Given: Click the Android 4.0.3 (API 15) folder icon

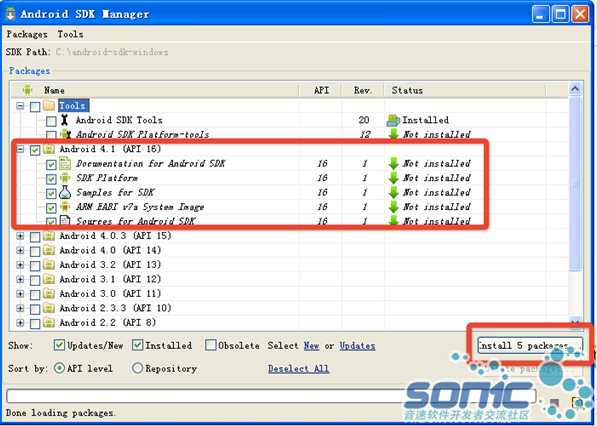Looking at the screenshot, I should pyautogui.click(x=49, y=236).
